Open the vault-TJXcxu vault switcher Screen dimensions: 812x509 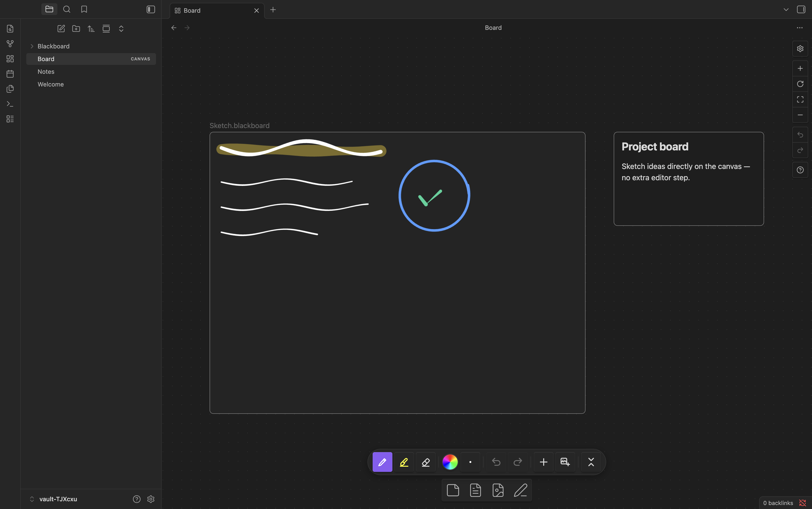coord(54,499)
